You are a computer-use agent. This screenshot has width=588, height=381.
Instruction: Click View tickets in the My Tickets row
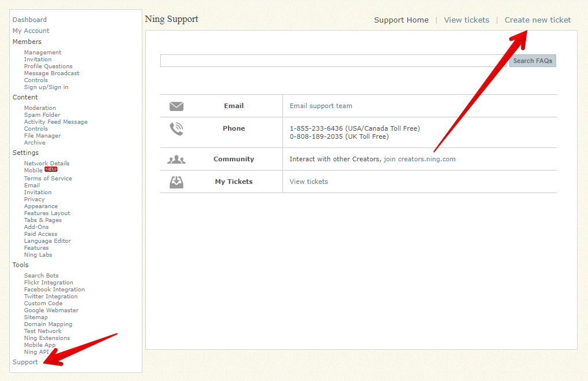308,182
